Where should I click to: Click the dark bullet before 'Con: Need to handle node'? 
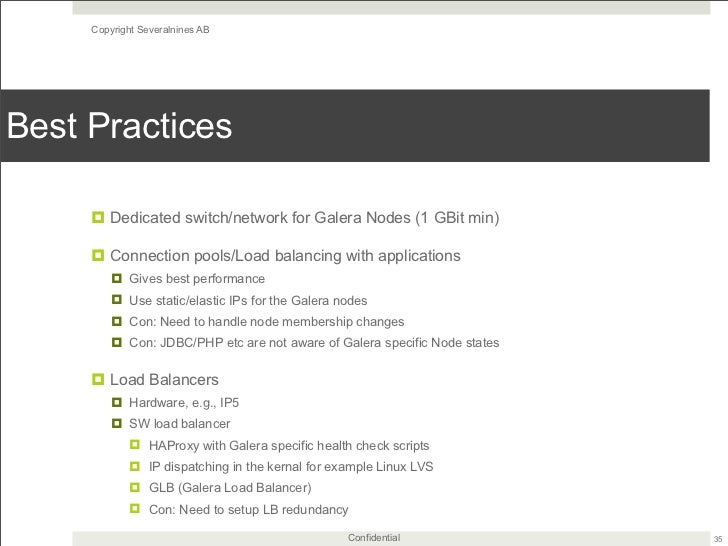point(117,321)
